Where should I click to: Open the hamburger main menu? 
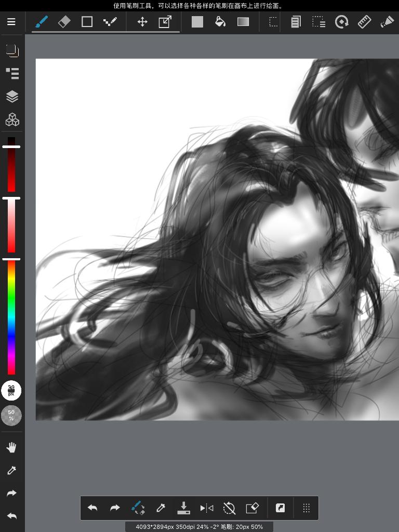[x=11, y=22]
